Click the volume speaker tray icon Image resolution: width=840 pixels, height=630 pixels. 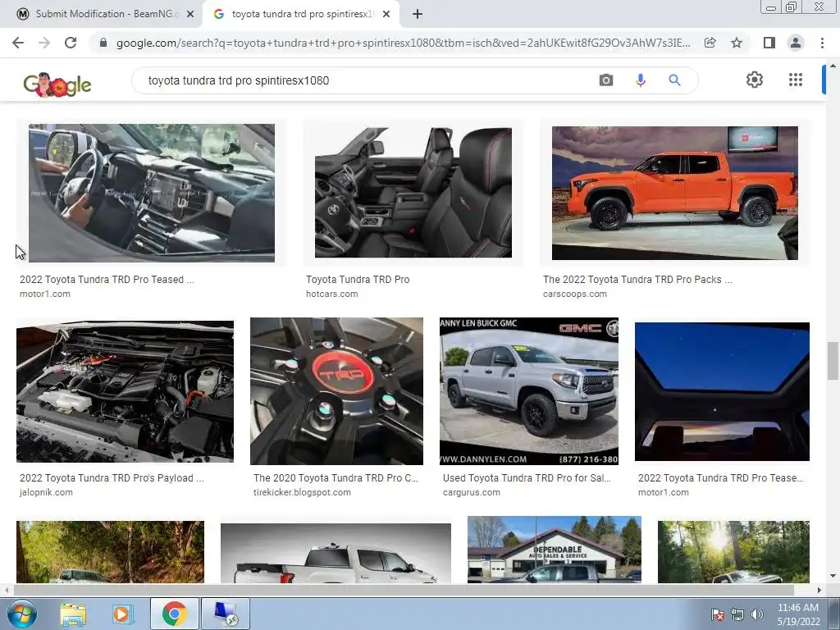pyautogui.click(x=756, y=614)
